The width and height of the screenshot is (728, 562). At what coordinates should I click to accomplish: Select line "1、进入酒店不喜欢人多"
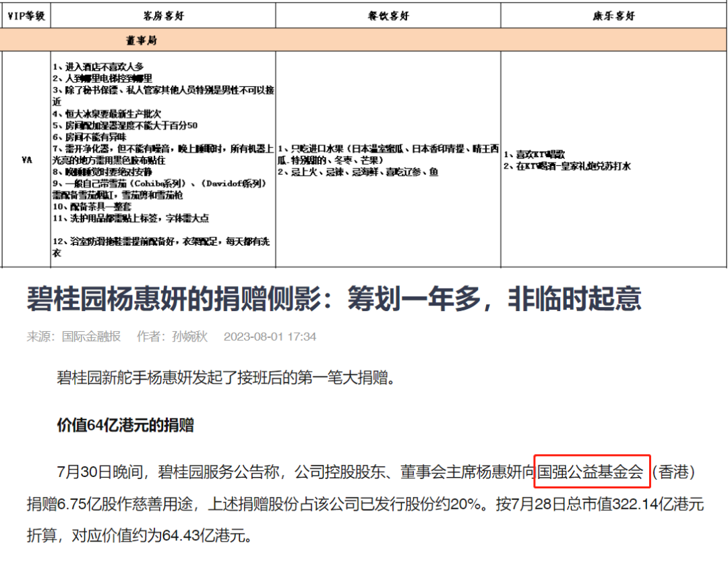click(x=98, y=67)
